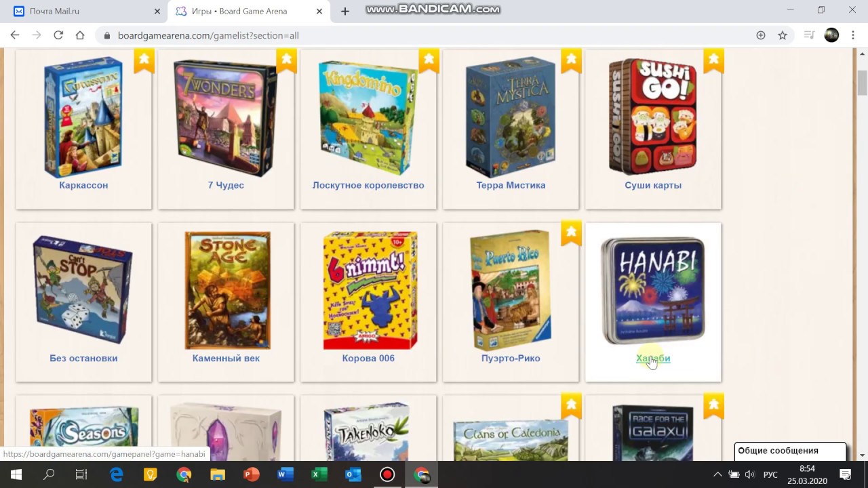
Task: Open the Общие сообщения chat panel
Action: click(791, 451)
